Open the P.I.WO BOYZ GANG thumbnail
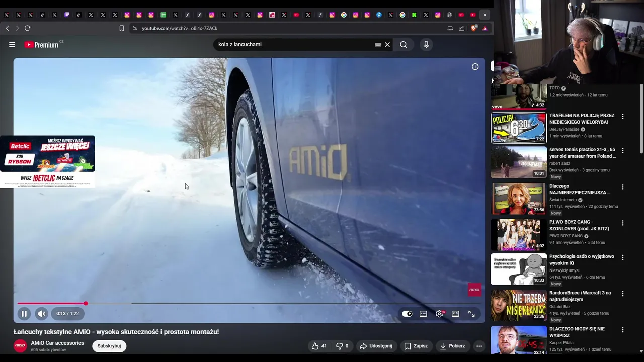The height and width of the screenshot is (362, 644). (x=519, y=234)
